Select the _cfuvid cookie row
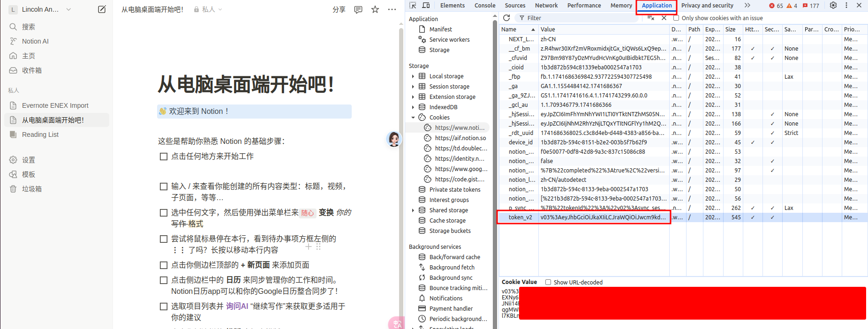The image size is (868, 329). coord(683,58)
